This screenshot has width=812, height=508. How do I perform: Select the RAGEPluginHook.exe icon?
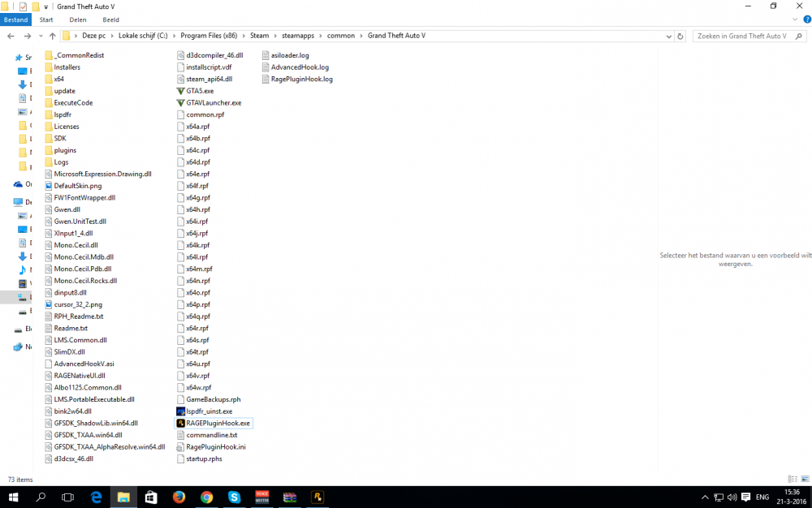point(181,423)
